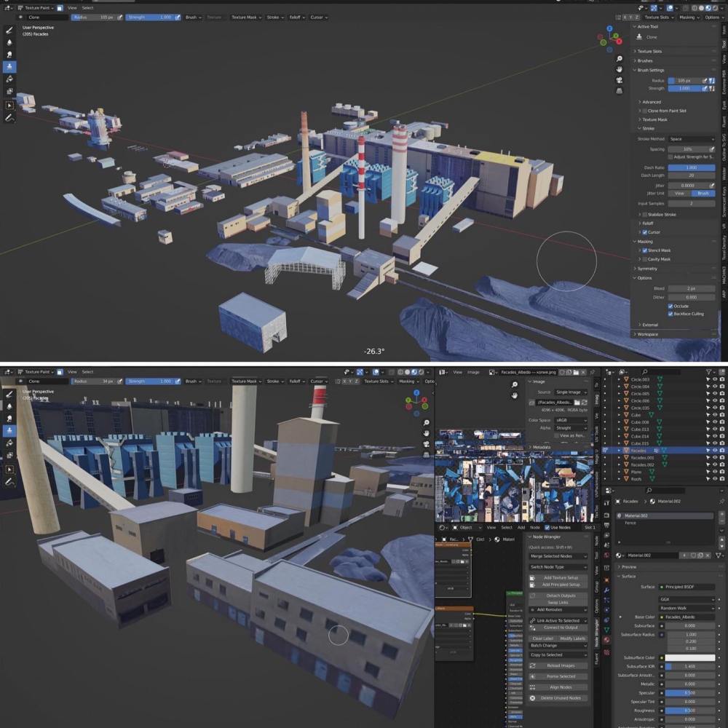
Task: Click the pan hand icon in top viewport
Action: pyautogui.click(x=620, y=69)
